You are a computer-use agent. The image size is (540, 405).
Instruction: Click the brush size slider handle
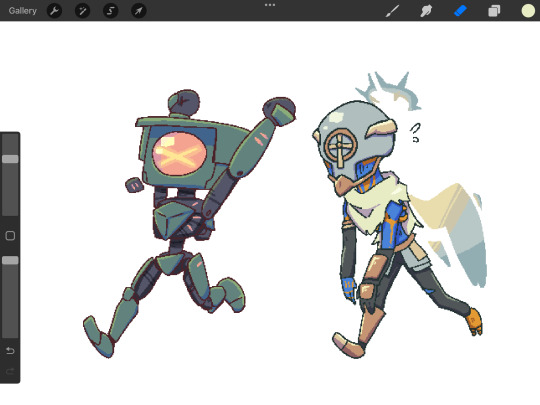coord(10,159)
